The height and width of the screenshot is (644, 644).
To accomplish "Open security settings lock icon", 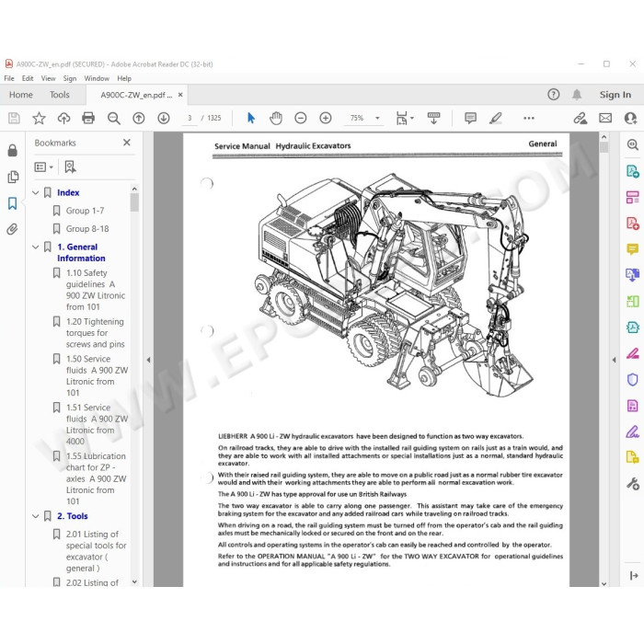I will 13,150.
